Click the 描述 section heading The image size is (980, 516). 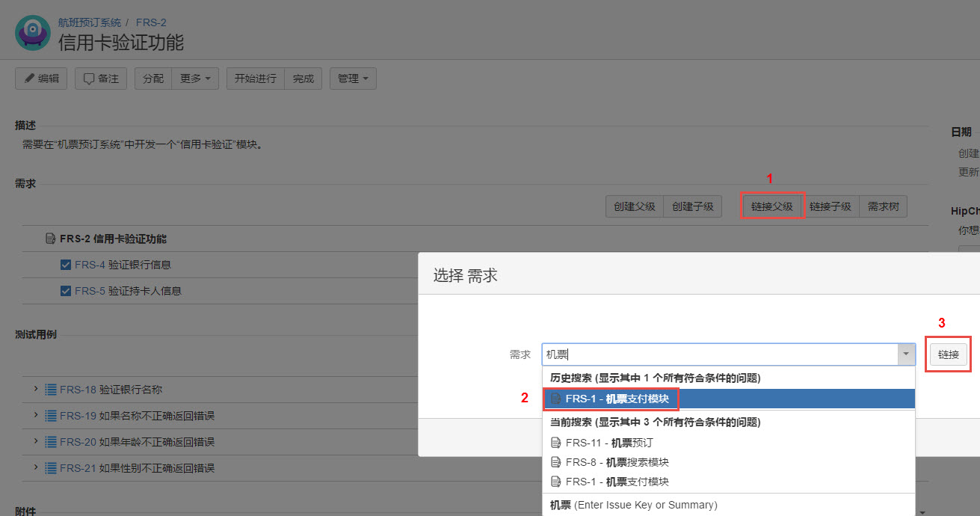tap(25, 125)
